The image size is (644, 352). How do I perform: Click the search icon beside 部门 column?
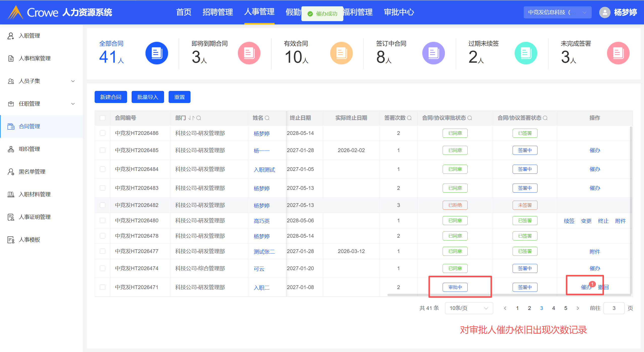[x=199, y=118]
